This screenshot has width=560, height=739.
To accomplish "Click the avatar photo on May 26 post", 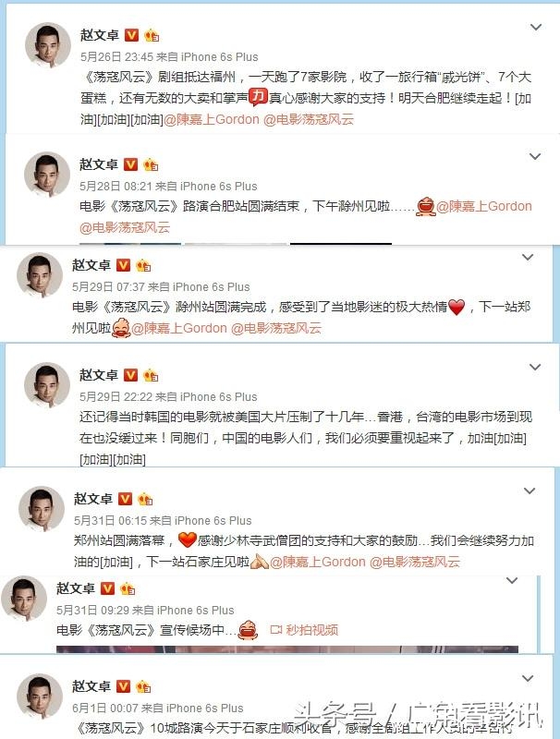I will [x=48, y=44].
